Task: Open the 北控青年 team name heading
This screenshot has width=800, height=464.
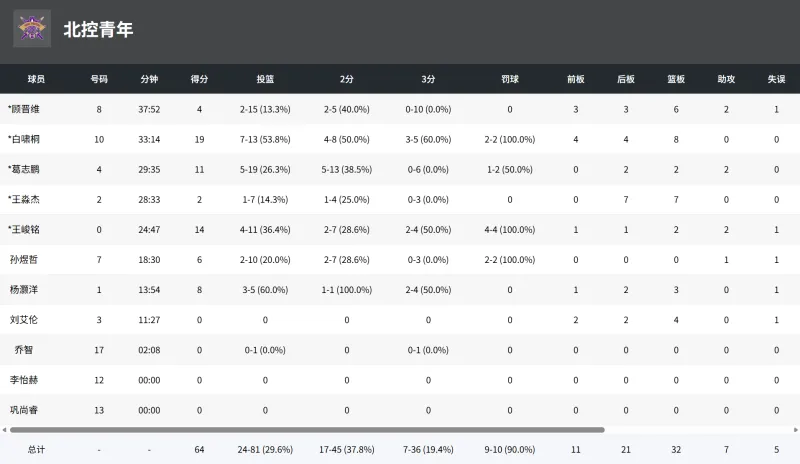Action: 98,29
